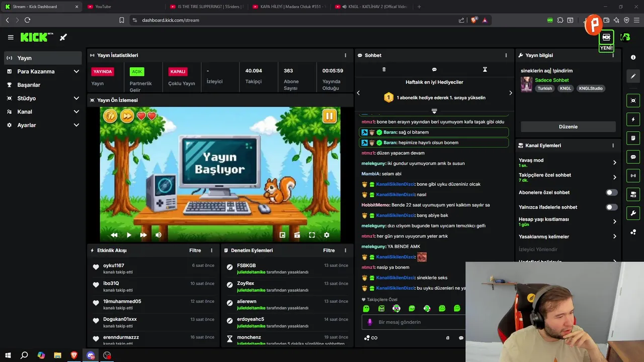Open Hesap yaşı kısıtlaması settings arrow
The width and height of the screenshot is (644, 362).
(x=614, y=221)
